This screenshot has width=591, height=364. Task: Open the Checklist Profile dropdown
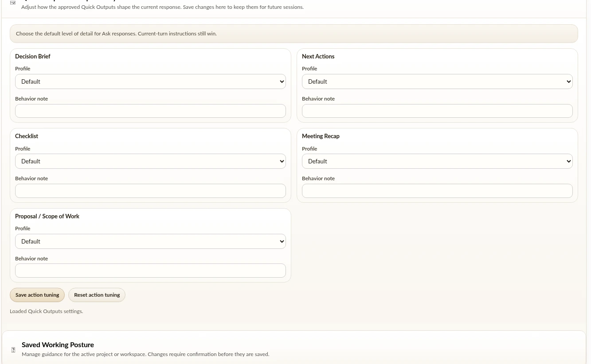(150, 161)
